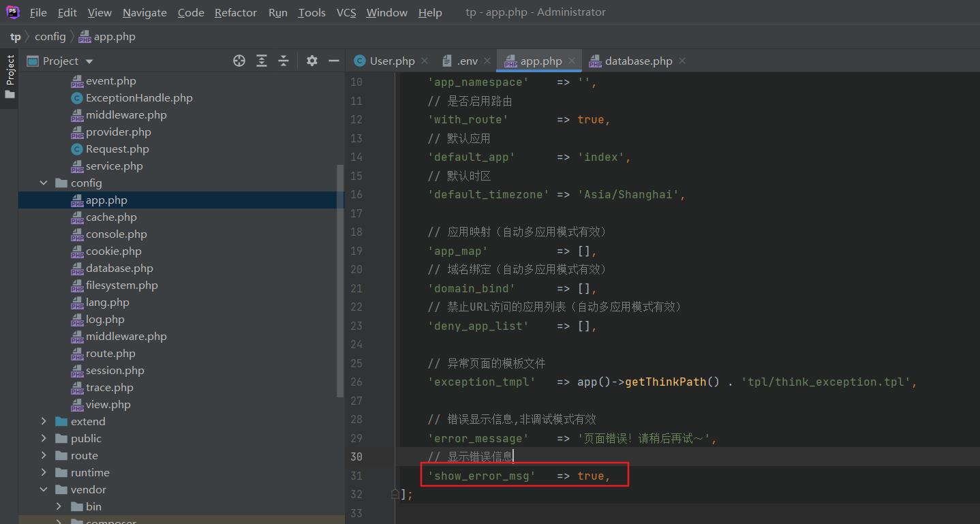This screenshot has height=524, width=980.
Task: Select trace.php in the tree
Action: coord(110,388)
